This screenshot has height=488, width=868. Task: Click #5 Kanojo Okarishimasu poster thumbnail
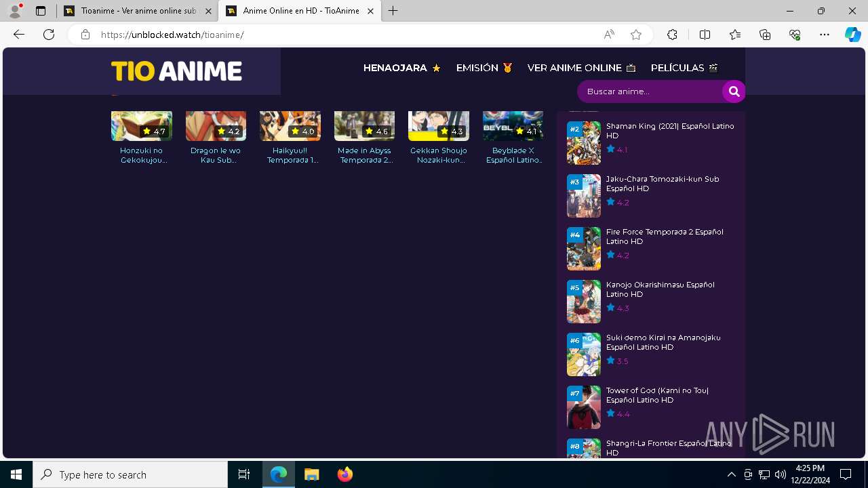coord(584,302)
